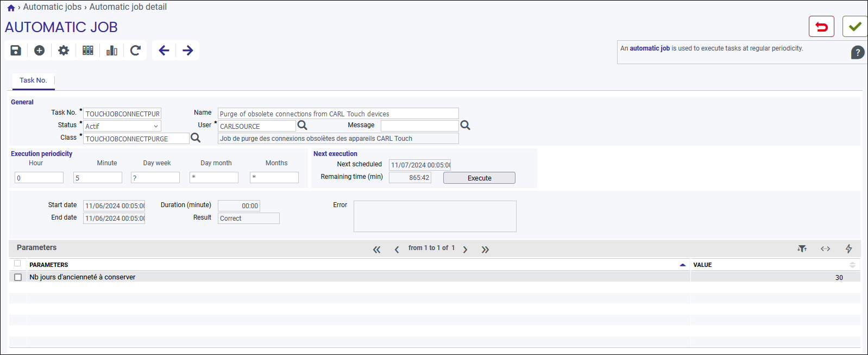Click the parameters filter icon
The height and width of the screenshot is (355, 868).
[x=802, y=248]
